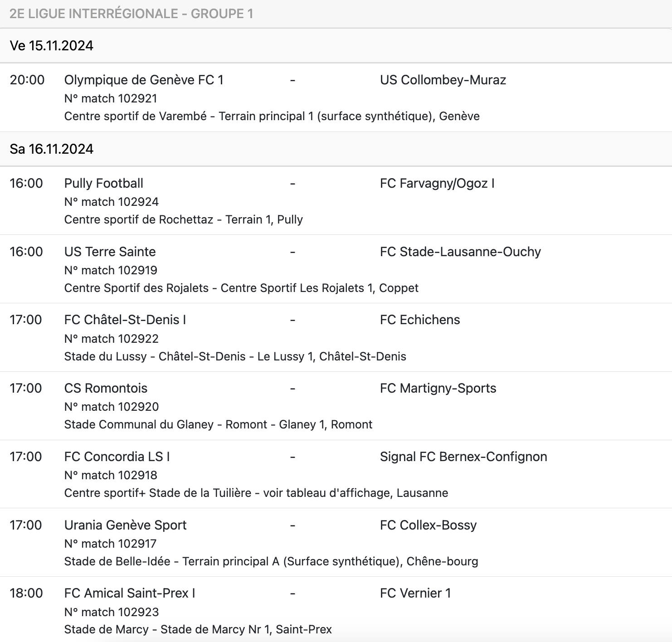Click Urania Genève Sport team name
The image size is (672, 642).
(125, 525)
